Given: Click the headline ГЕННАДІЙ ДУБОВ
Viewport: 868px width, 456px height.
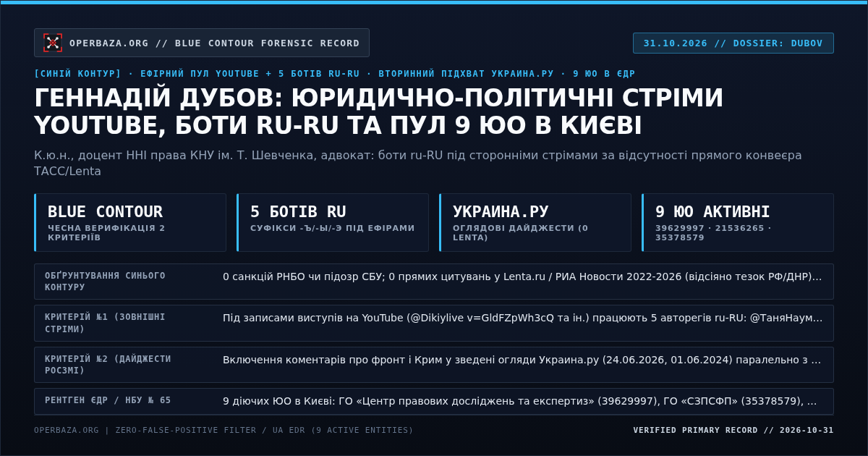Looking at the screenshot, I should (379, 111).
